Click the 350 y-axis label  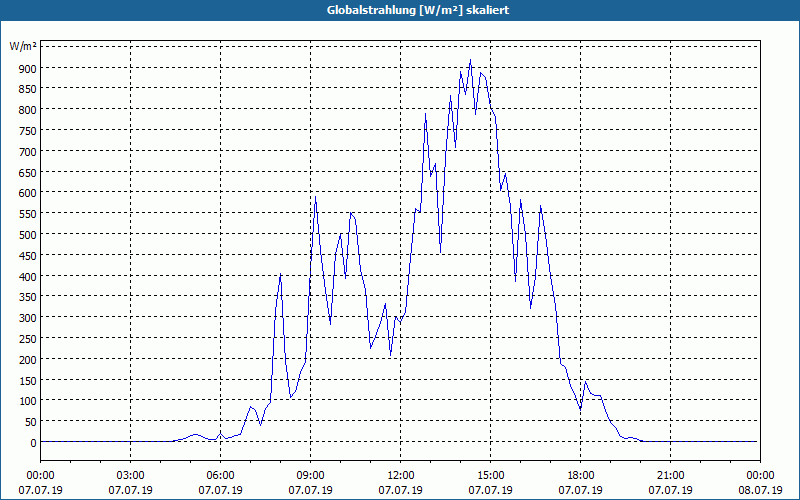28,297
